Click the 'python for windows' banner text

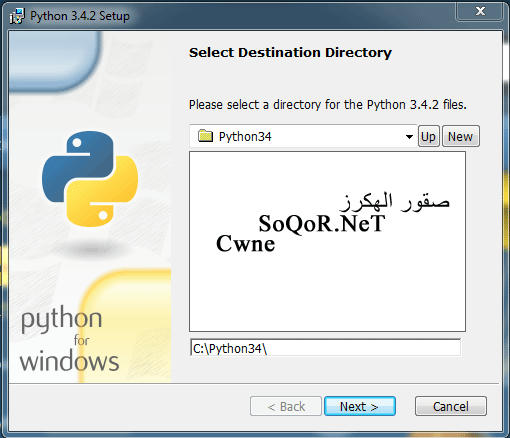point(69,340)
